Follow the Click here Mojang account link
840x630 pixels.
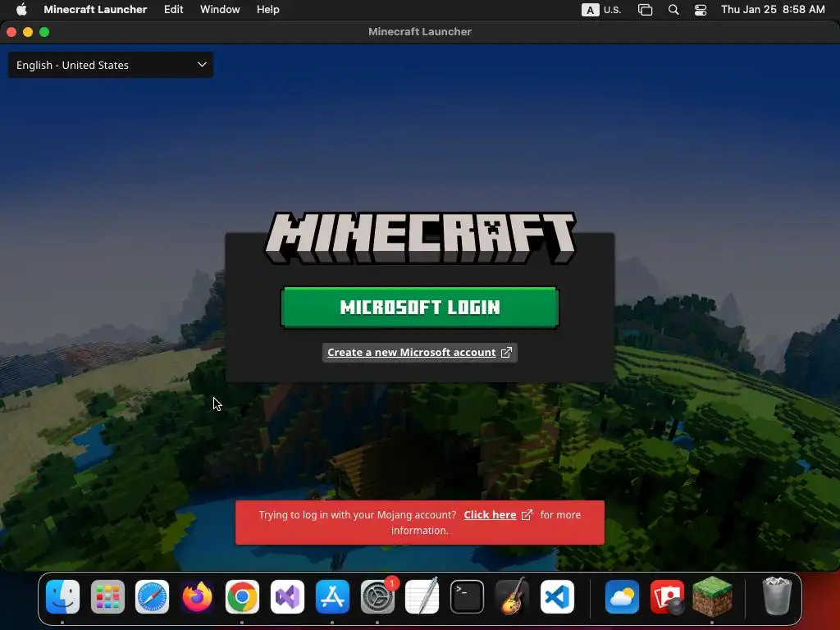(490, 515)
